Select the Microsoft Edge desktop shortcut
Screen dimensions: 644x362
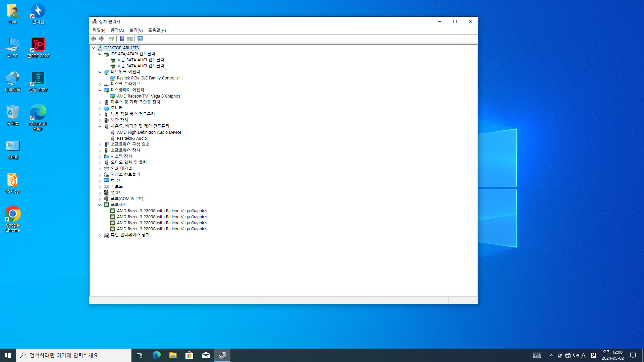[x=38, y=117]
